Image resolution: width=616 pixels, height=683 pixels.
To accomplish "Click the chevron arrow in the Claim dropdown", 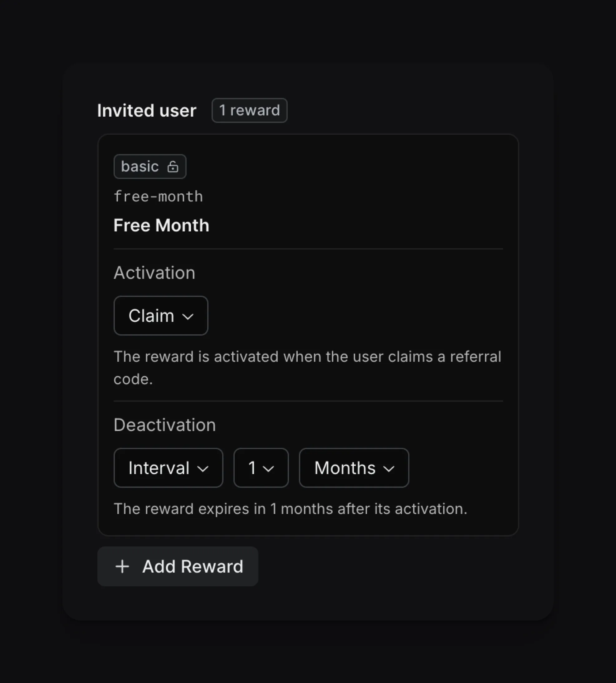I will [x=188, y=316].
